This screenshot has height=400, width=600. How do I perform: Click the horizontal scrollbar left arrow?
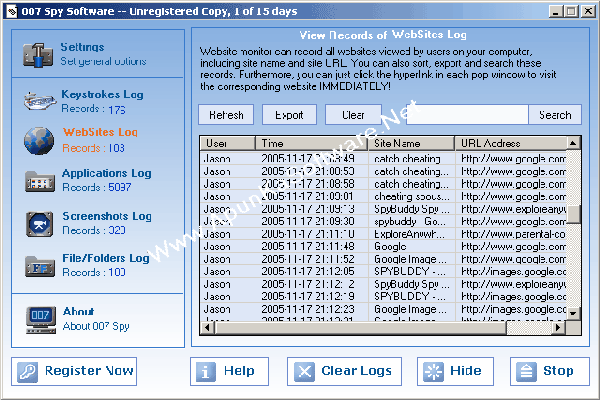tap(207, 328)
